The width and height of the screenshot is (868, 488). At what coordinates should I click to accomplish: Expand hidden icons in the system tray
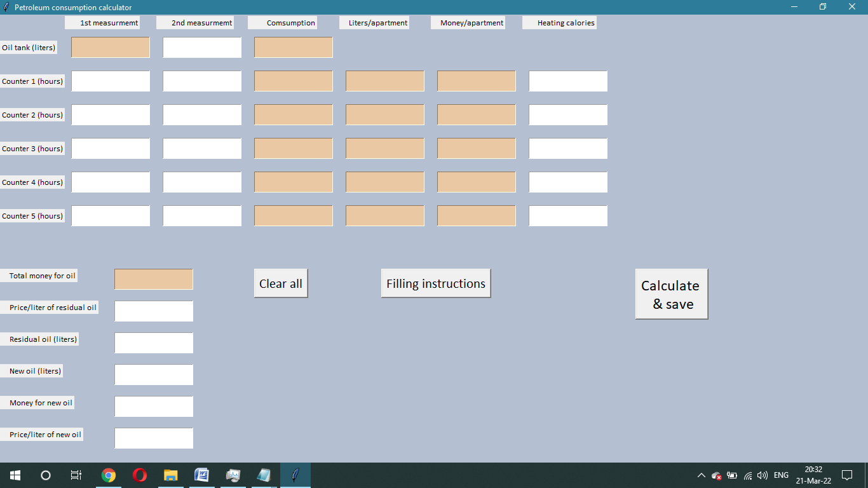(701, 475)
